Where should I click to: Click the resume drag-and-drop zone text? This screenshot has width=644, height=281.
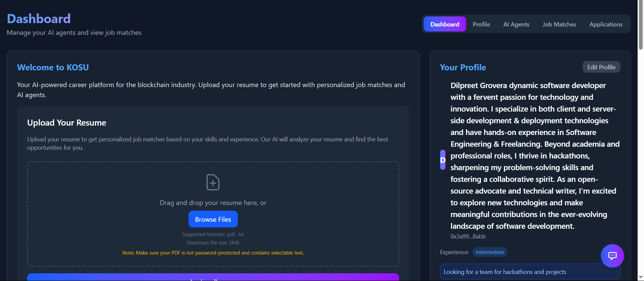(x=213, y=203)
